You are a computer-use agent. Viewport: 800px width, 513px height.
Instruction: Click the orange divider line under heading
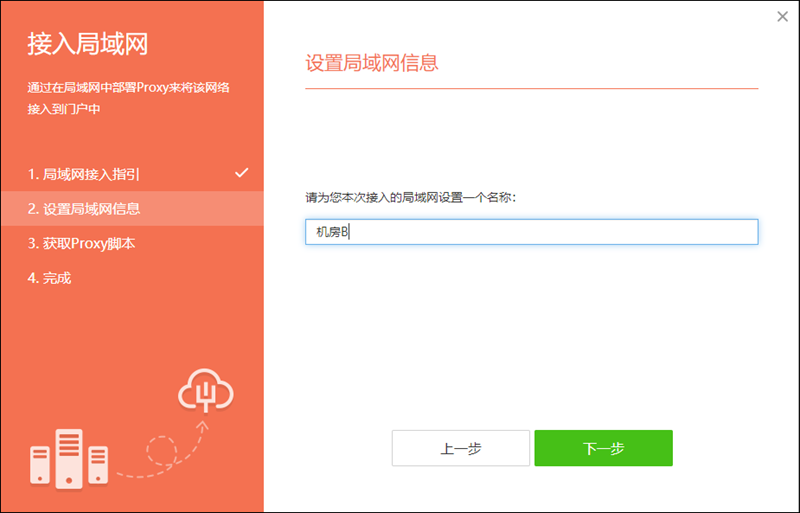point(531,89)
